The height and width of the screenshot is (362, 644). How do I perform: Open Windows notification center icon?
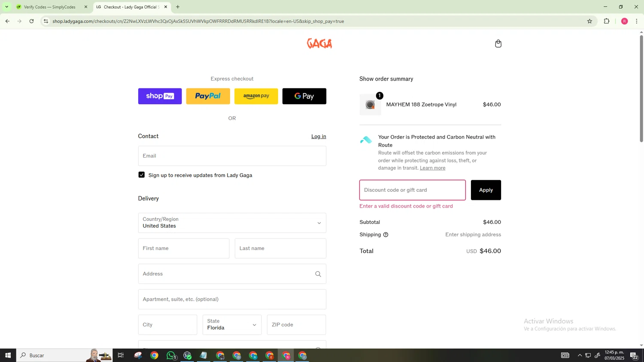[634, 355]
